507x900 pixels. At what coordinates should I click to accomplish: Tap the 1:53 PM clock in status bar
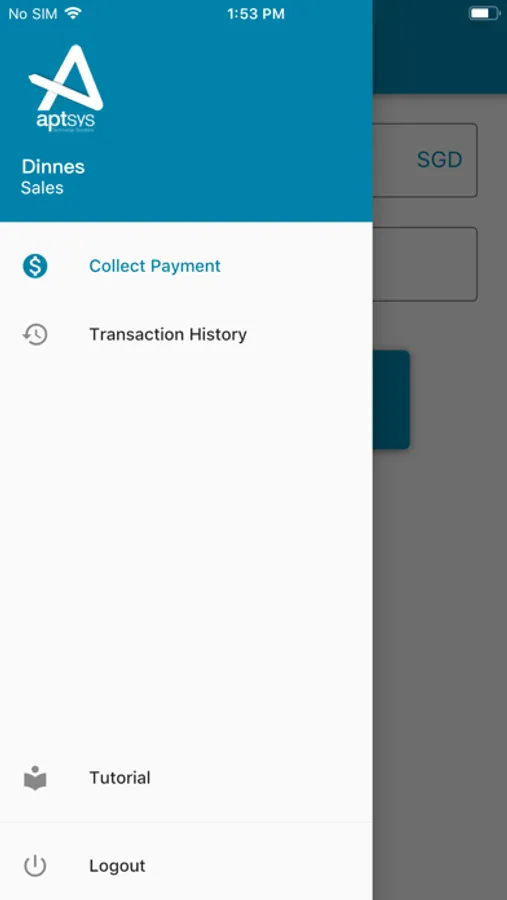click(256, 14)
